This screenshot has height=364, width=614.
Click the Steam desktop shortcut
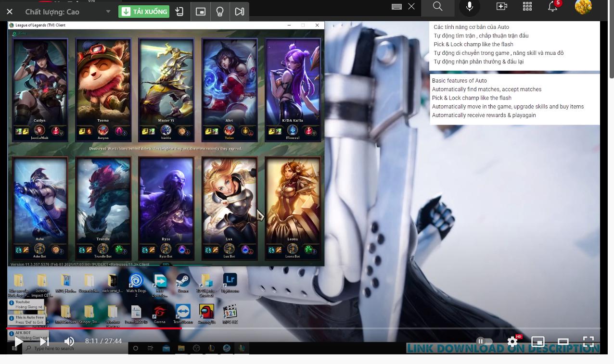click(x=183, y=283)
